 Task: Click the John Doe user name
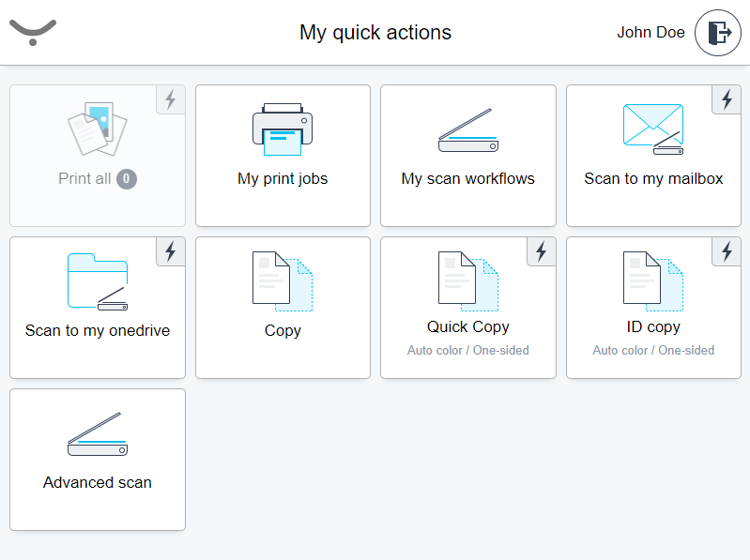[x=651, y=33]
